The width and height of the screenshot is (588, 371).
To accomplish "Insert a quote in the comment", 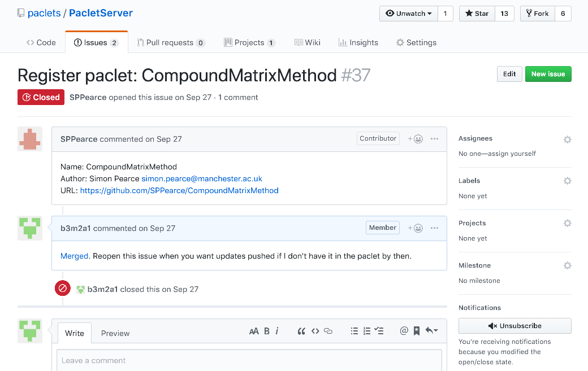I will 301,331.
